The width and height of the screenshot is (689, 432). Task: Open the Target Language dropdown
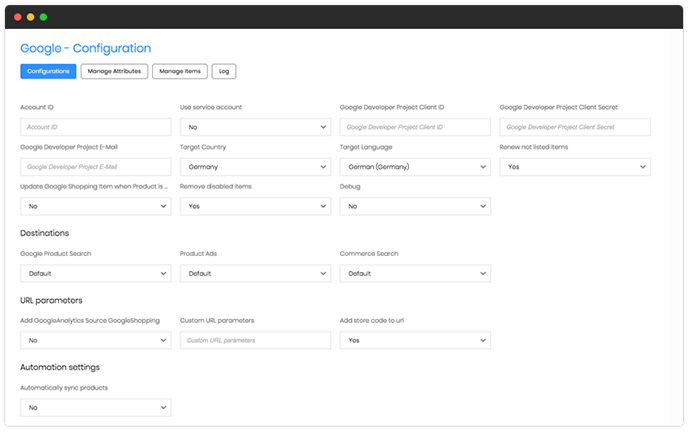[415, 167]
